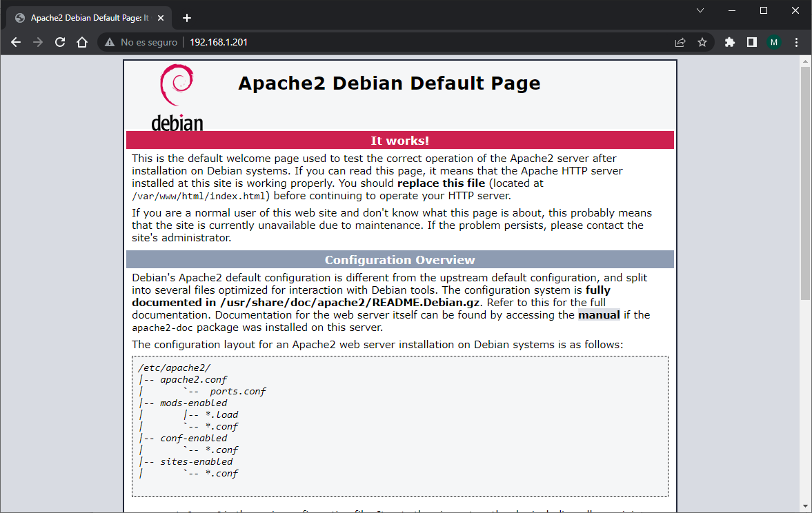Click the '/etc/apache2/' tree root line
This screenshot has width=812, height=513.
coord(174,368)
